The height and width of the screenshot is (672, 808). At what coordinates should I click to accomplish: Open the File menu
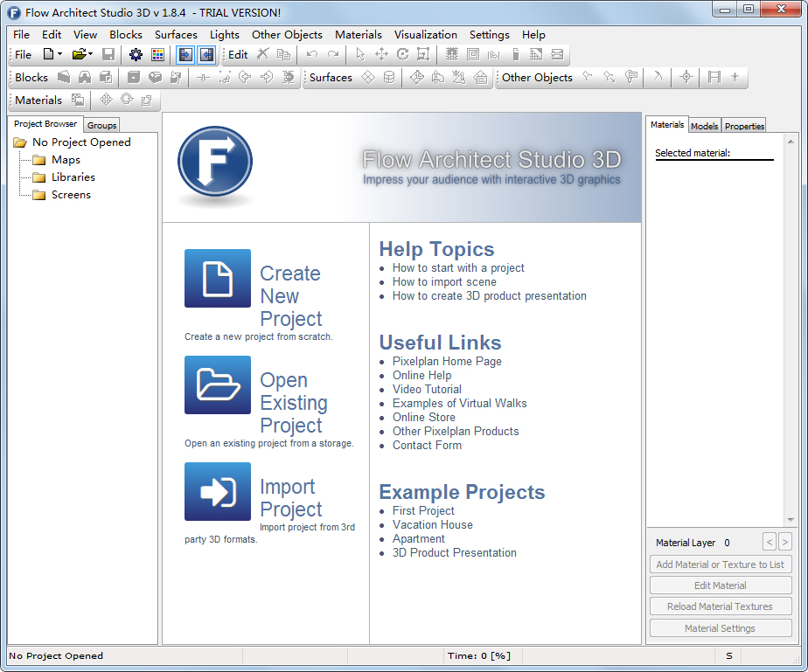coord(21,34)
